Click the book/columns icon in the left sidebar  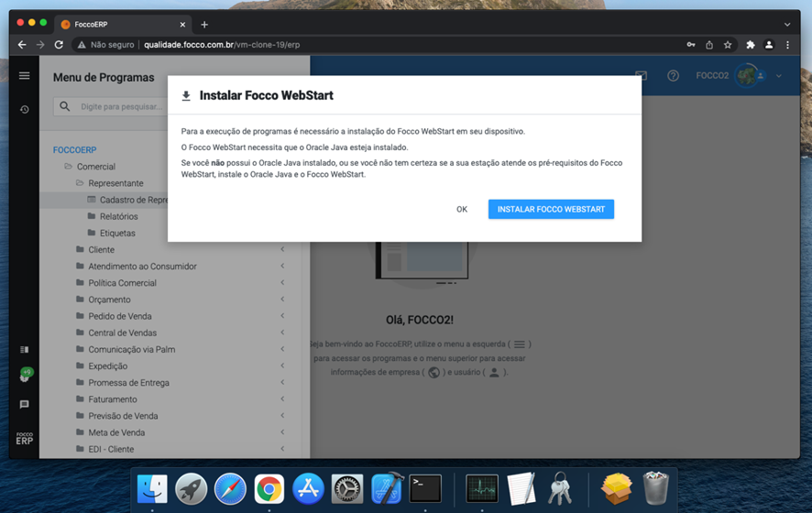point(25,349)
